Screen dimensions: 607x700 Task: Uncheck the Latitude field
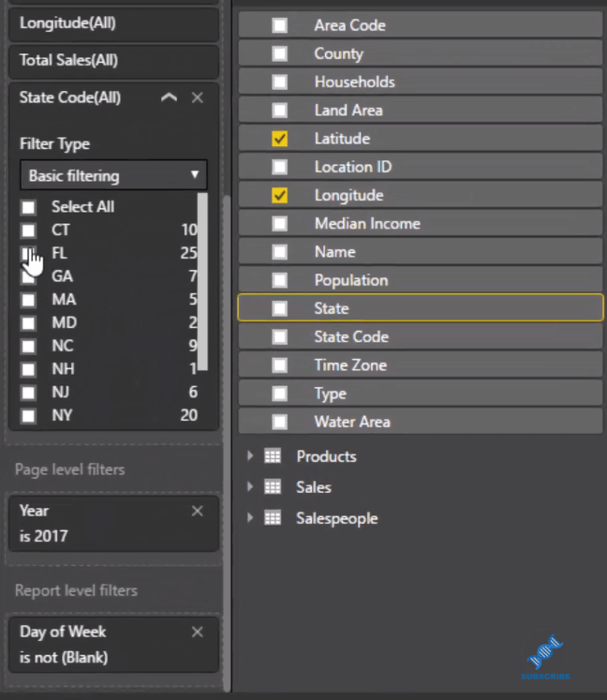pos(280,139)
